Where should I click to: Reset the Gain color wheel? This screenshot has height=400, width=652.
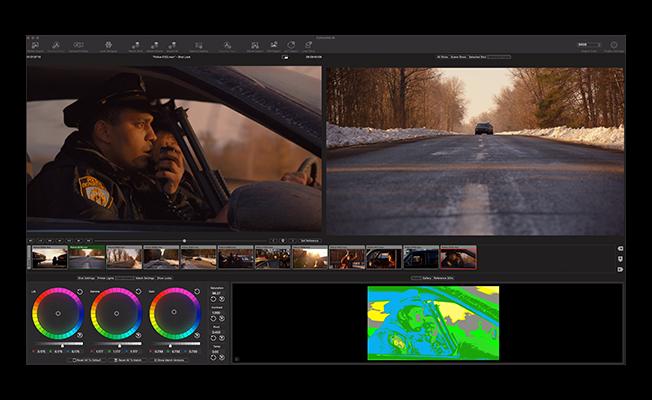pyautogui.click(x=197, y=292)
